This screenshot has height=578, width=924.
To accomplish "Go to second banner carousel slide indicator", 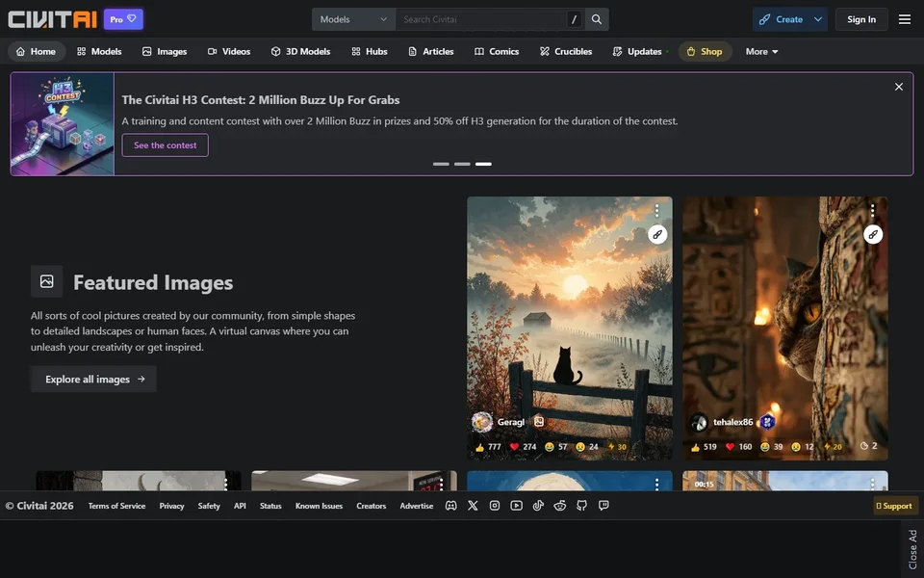I will click(462, 164).
